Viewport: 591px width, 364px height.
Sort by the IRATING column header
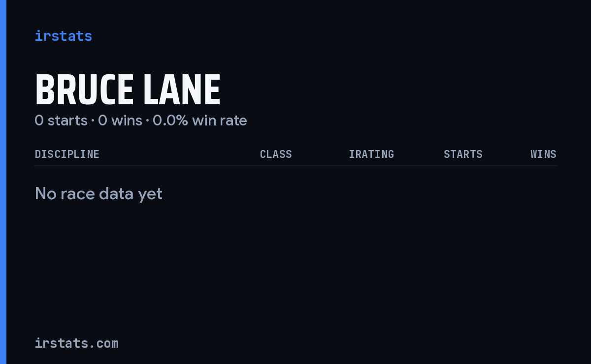click(371, 154)
